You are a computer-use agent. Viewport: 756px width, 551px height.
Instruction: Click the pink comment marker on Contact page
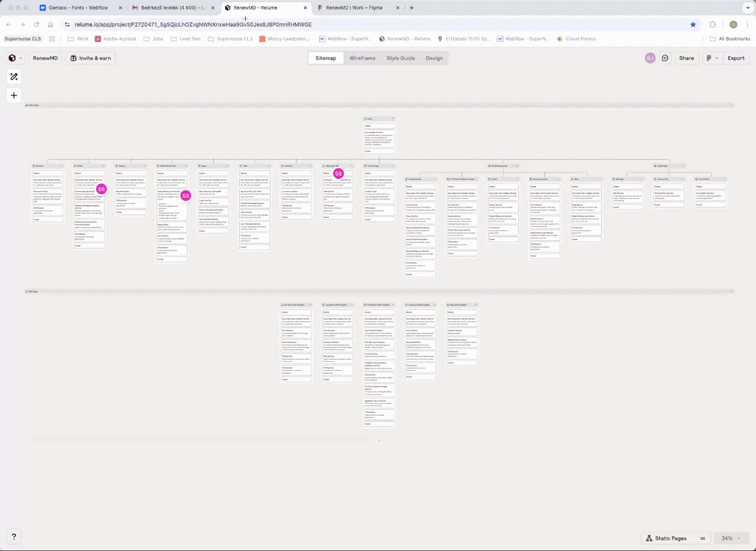click(x=338, y=174)
